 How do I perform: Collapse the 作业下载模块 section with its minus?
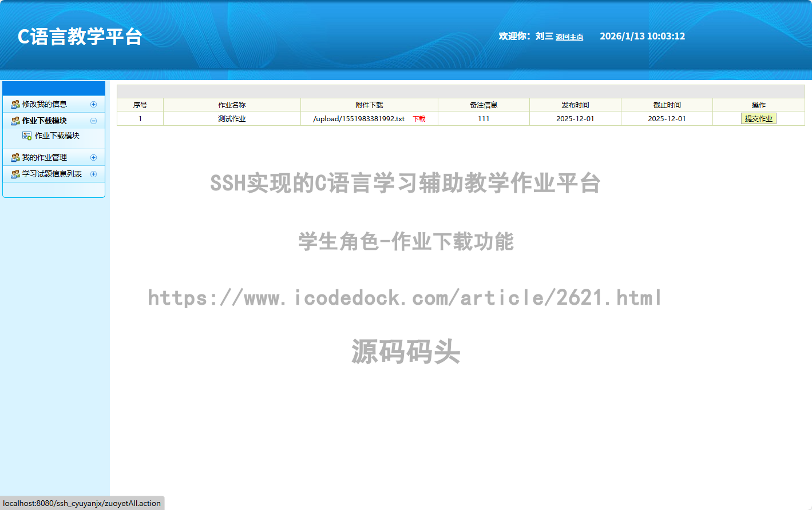[93, 121]
